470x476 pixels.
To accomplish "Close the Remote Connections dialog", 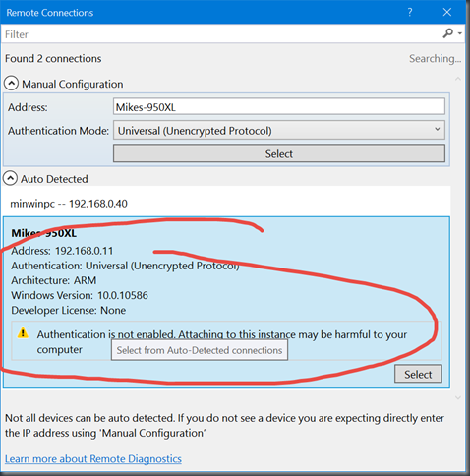I will point(447,12).
